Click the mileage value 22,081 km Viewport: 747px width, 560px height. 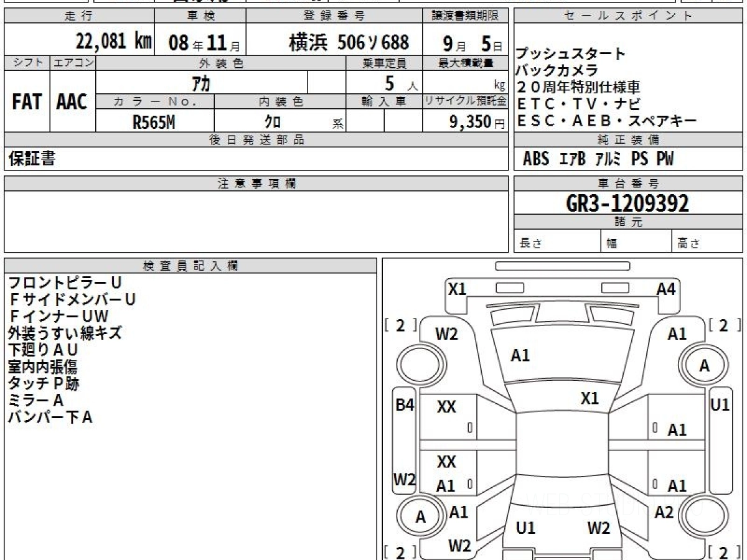pyautogui.click(x=114, y=42)
